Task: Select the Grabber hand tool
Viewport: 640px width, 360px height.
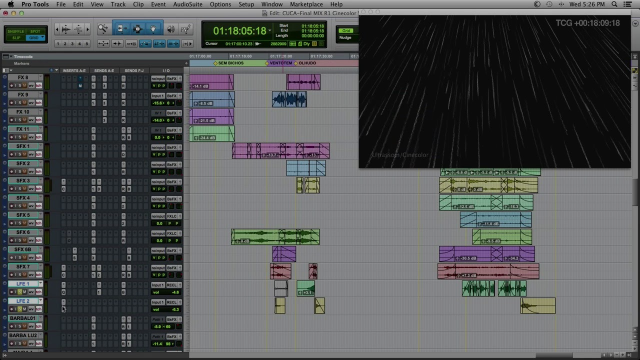Action: tap(153, 29)
